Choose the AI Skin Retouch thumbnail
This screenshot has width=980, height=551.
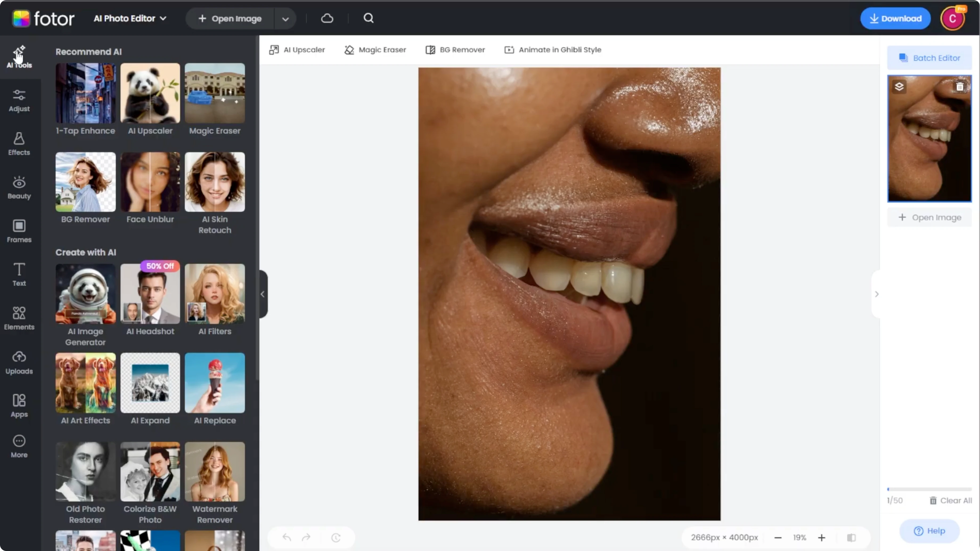pyautogui.click(x=215, y=182)
